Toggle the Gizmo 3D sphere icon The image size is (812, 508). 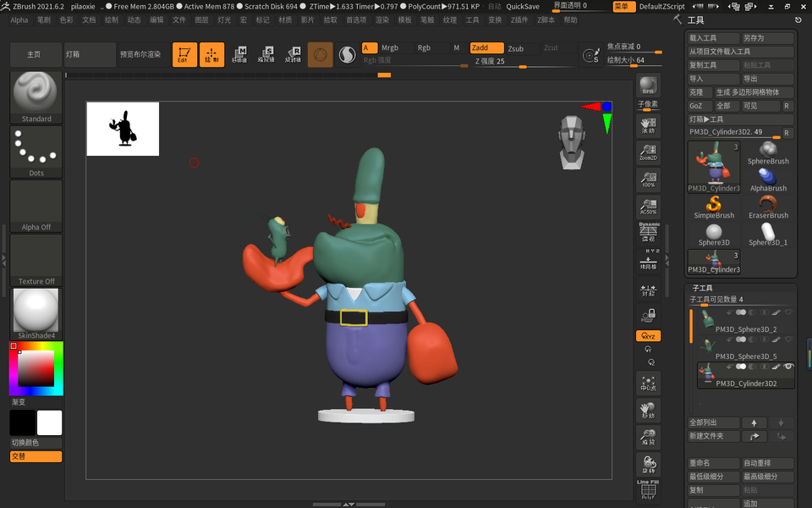click(320, 54)
